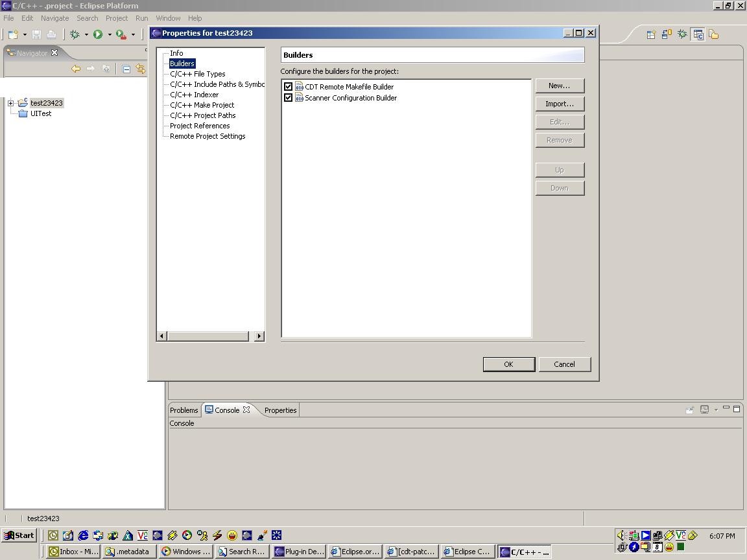The width and height of the screenshot is (747, 560).
Task: Click the Open Perspective icon
Action: [x=651, y=34]
